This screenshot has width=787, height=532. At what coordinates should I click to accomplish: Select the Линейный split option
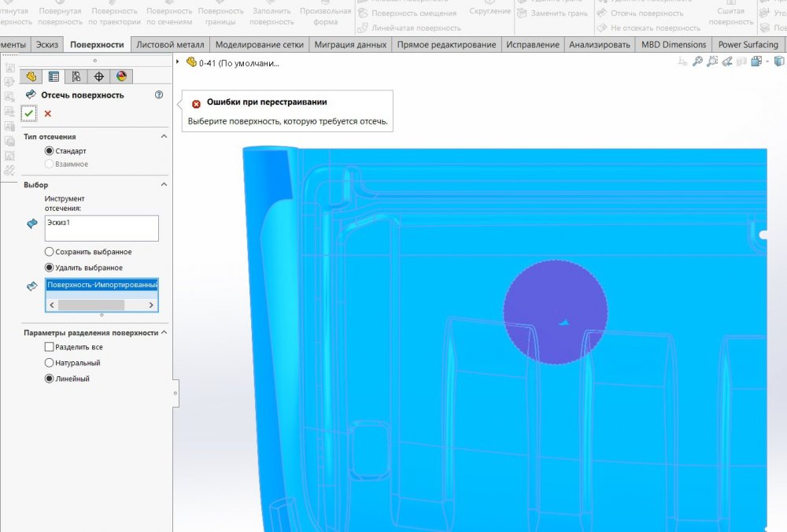pos(49,379)
